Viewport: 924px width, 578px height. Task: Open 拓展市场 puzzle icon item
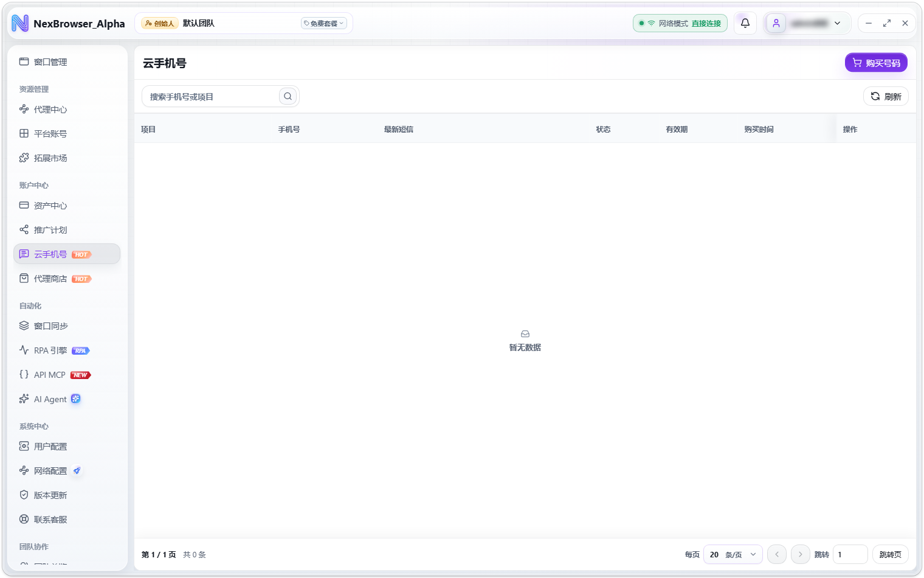(x=67, y=158)
